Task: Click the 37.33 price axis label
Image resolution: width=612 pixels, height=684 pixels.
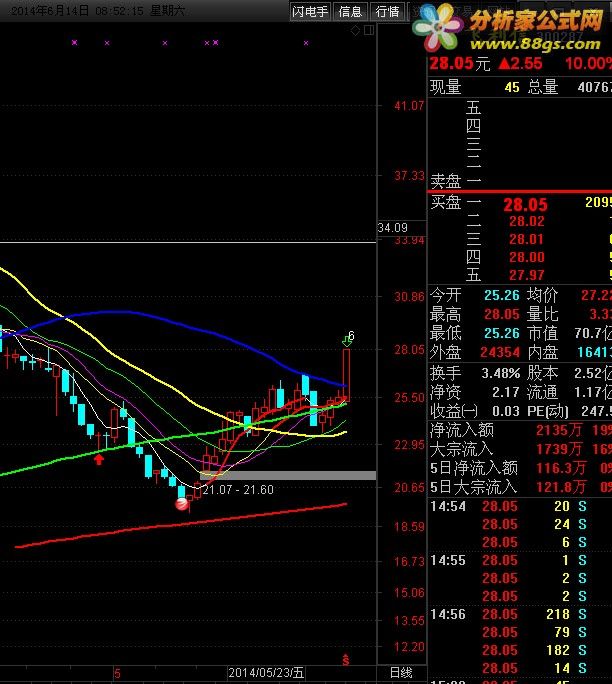Action: pyautogui.click(x=409, y=176)
